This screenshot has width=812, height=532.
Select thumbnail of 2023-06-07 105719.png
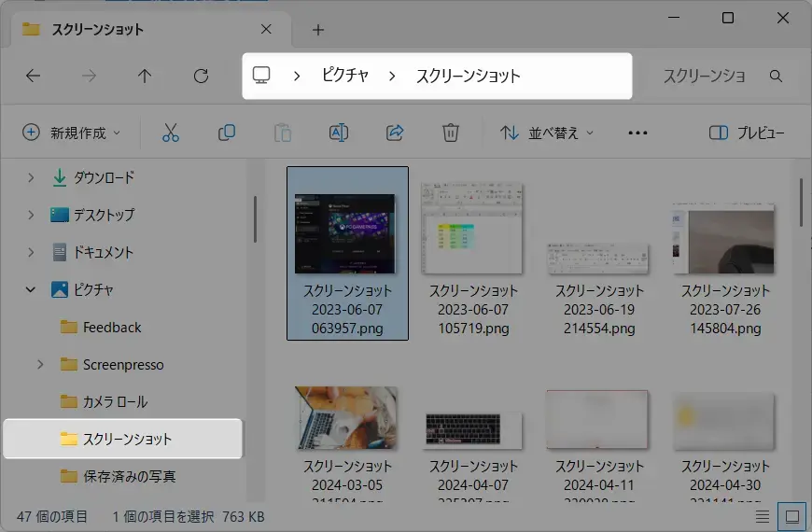tap(471, 228)
